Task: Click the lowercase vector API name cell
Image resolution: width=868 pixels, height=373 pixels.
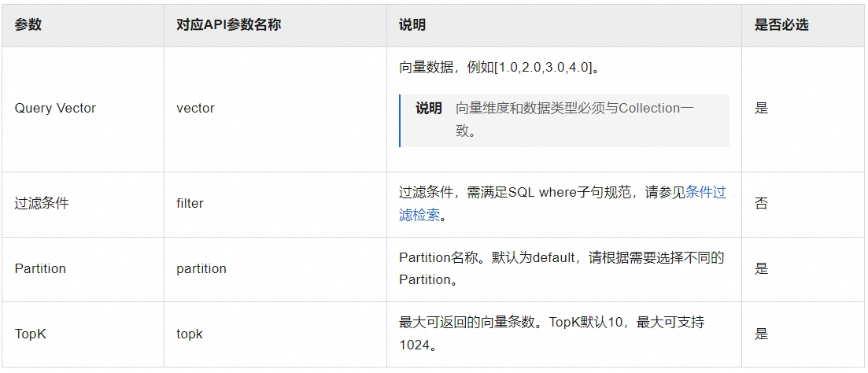Action: (195, 109)
